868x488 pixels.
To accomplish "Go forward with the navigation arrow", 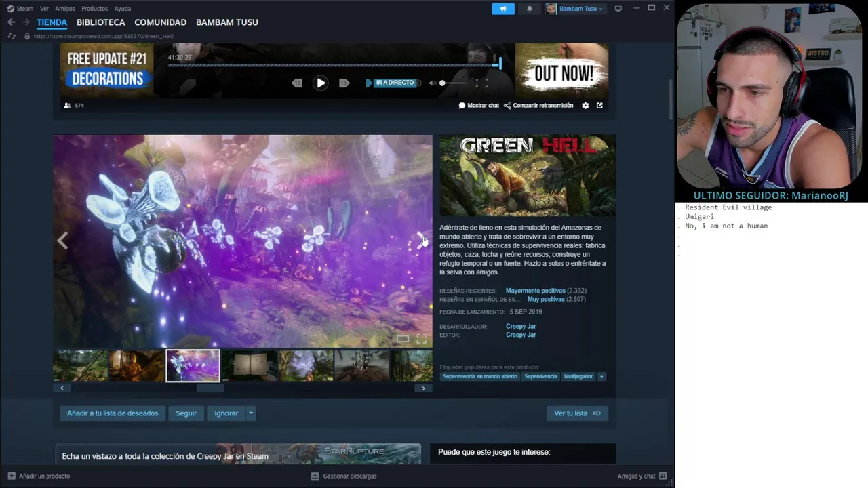I will [26, 22].
